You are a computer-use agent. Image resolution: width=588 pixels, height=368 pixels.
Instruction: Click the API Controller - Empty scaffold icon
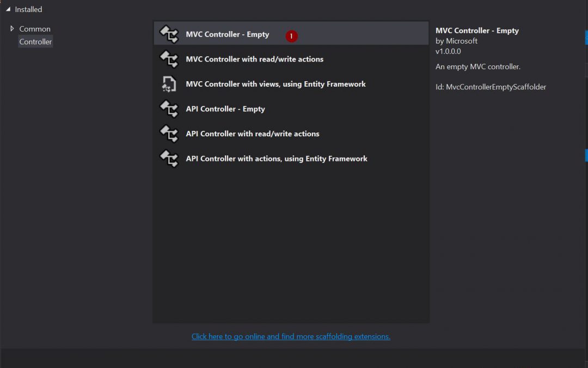pyautogui.click(x=169, y=109)
